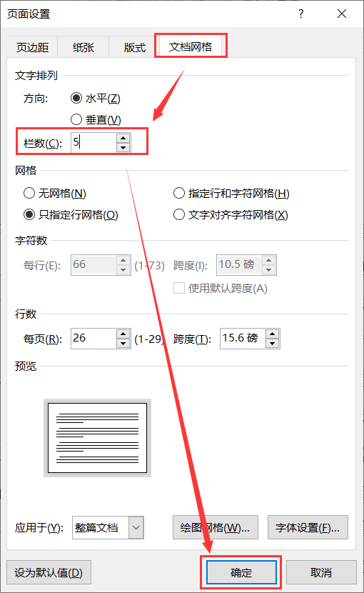The image size is (364, 593).
Task: Open 字体设置(F)... dialog
Action: click(308, 527)
